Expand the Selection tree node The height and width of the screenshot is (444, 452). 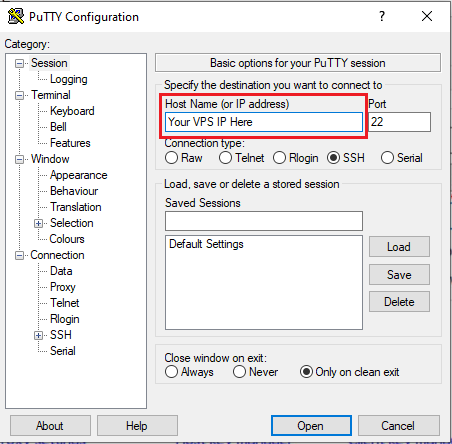(39, 223)
